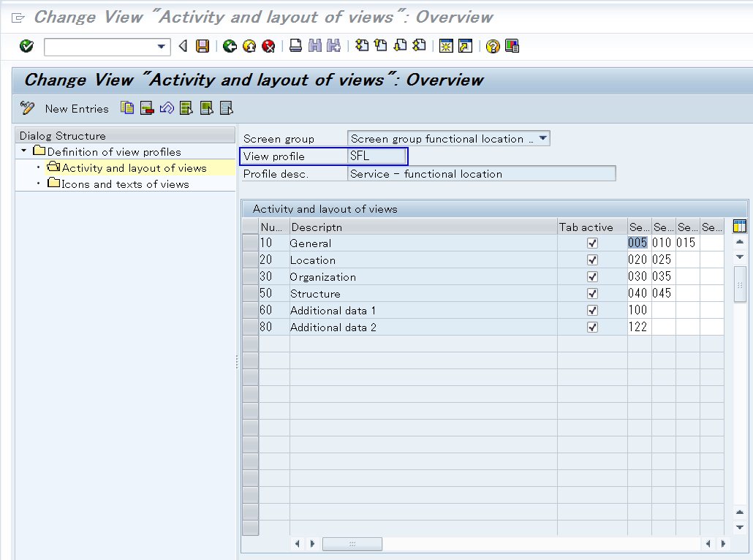This screenshot has width=753, height=560.
Task: Click the table horizontal scrollbar thumb
Action: coord(352,544)
